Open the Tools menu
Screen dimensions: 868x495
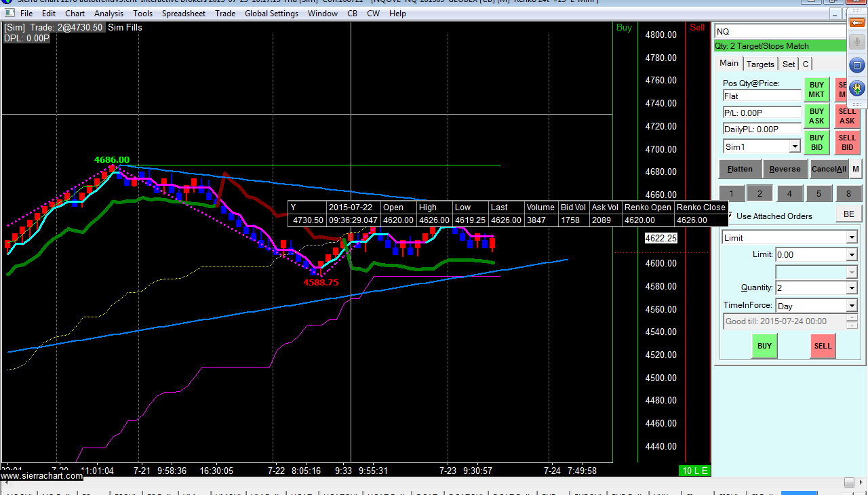pos(142,13)
